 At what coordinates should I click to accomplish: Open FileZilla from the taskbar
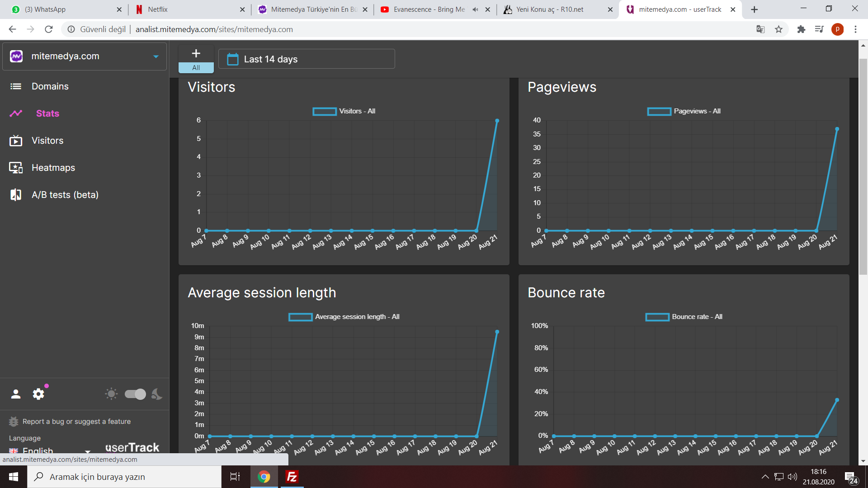(x=292, y=477)
